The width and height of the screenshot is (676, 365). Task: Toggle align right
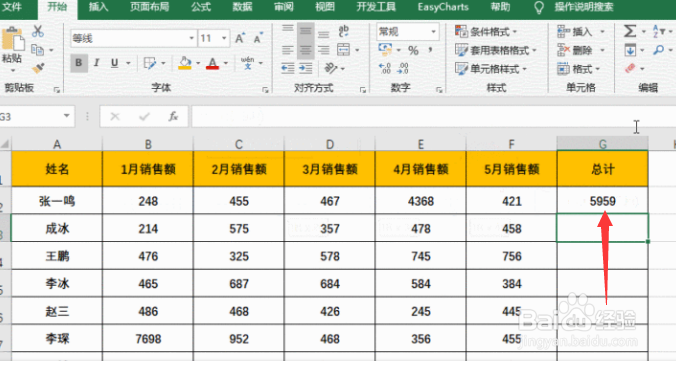click(x=324, y=50)
